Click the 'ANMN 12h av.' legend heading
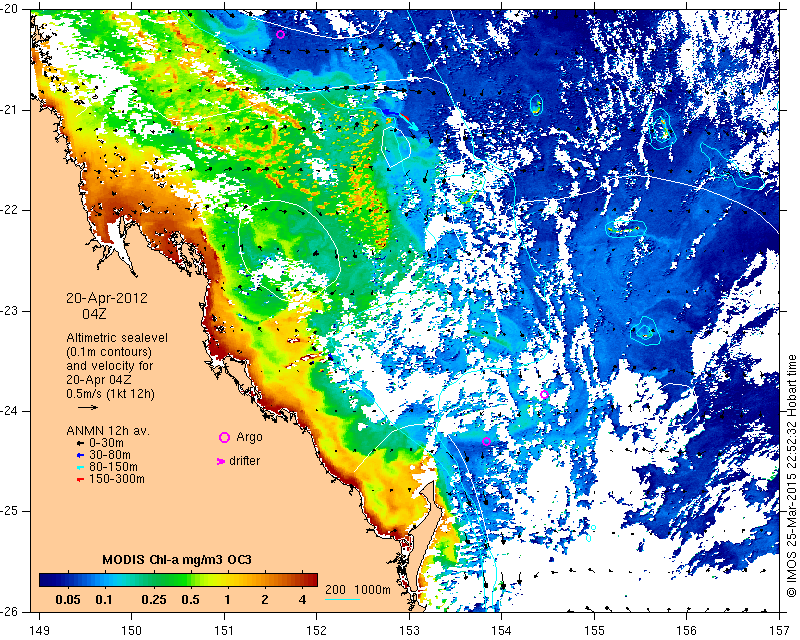Screen dimensions: 800x640 point(108,431)
